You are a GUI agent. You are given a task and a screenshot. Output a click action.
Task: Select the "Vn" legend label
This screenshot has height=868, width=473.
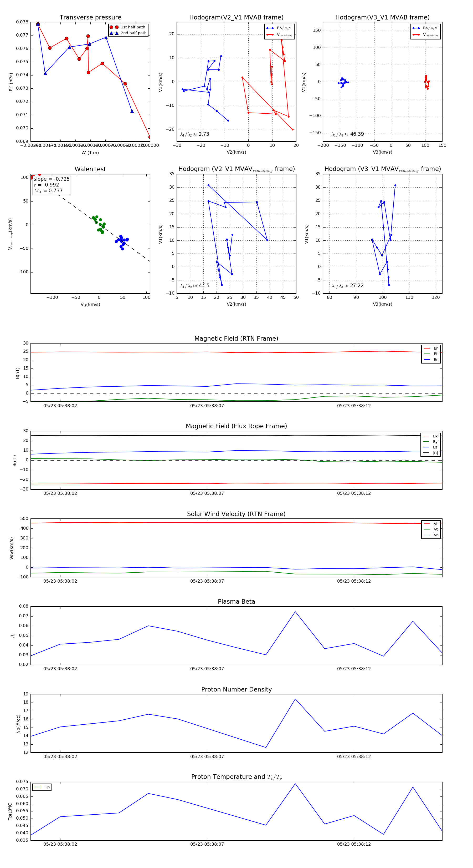pyautogui.click(x=436, y=535)
